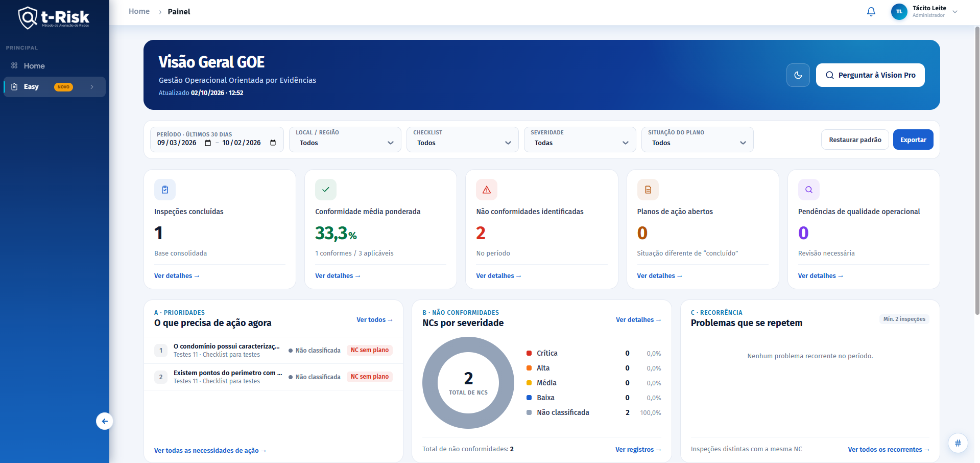Go to Home breadcrumb
980x463 pixels.
(x=139, y=11)
